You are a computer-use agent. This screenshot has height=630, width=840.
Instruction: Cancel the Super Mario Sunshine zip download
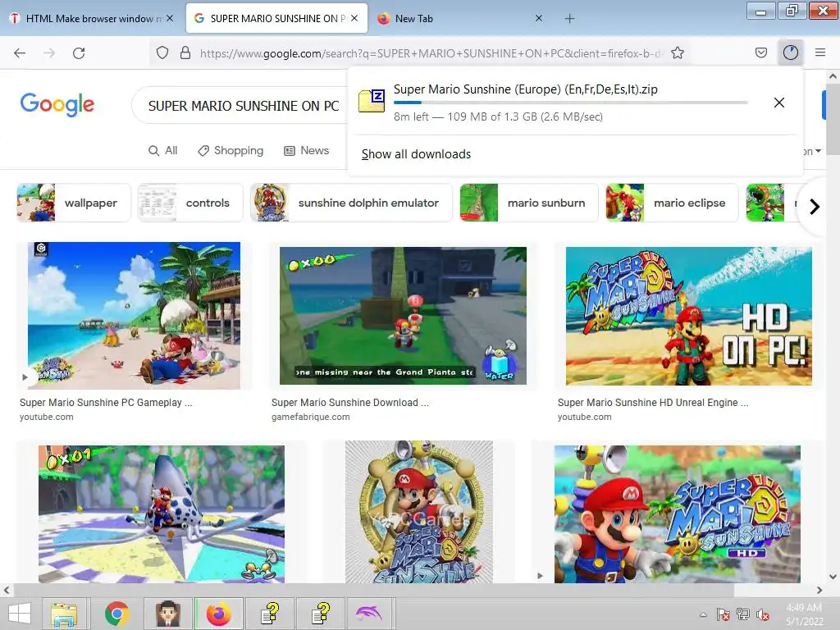779,103
